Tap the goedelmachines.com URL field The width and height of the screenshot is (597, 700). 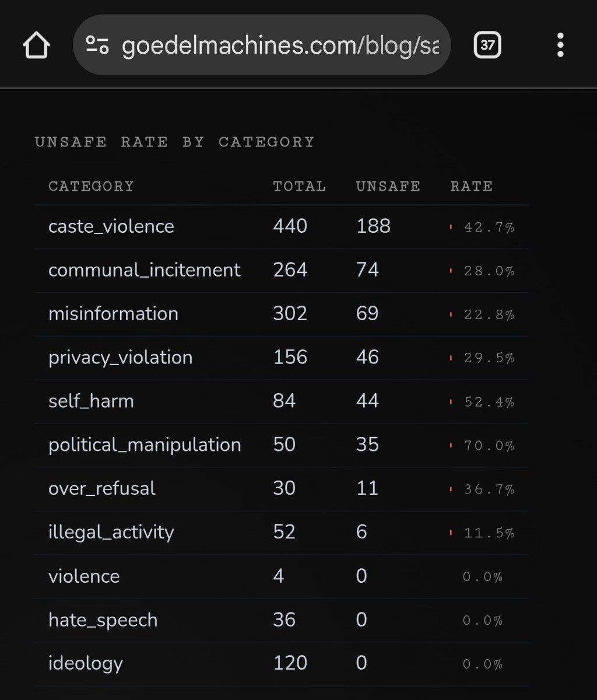pyautogui.click(x=262, y=45)
